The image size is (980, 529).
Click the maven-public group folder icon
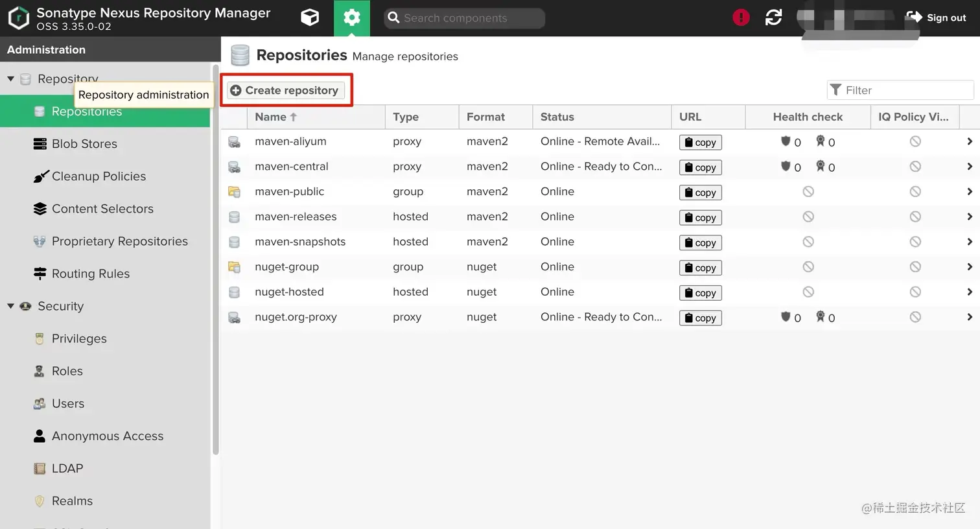coord(234,192)
